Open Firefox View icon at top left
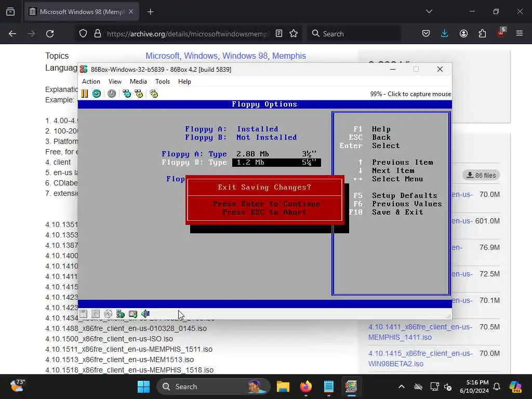Screen dimensions: 532x399 pyautogui.click(x=10, y=12)
